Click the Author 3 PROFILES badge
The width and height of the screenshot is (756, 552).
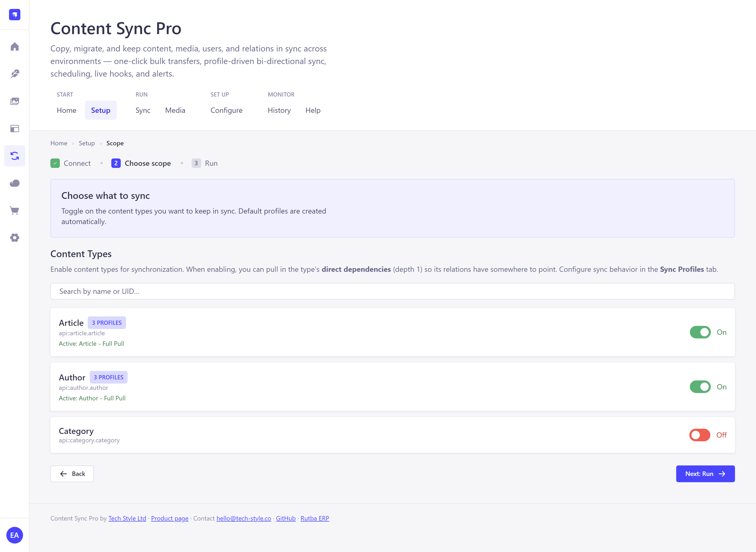[x=109, y=377]
